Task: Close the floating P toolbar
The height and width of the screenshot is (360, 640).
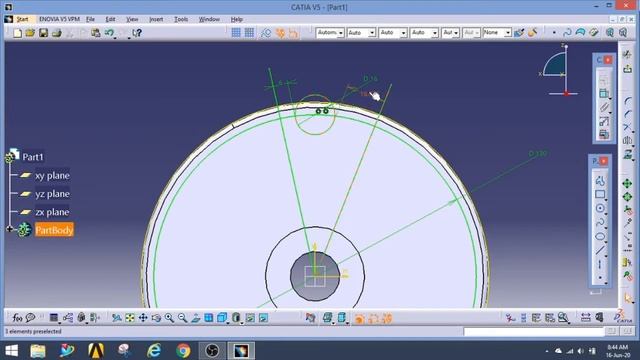Action: coord(604,162)
